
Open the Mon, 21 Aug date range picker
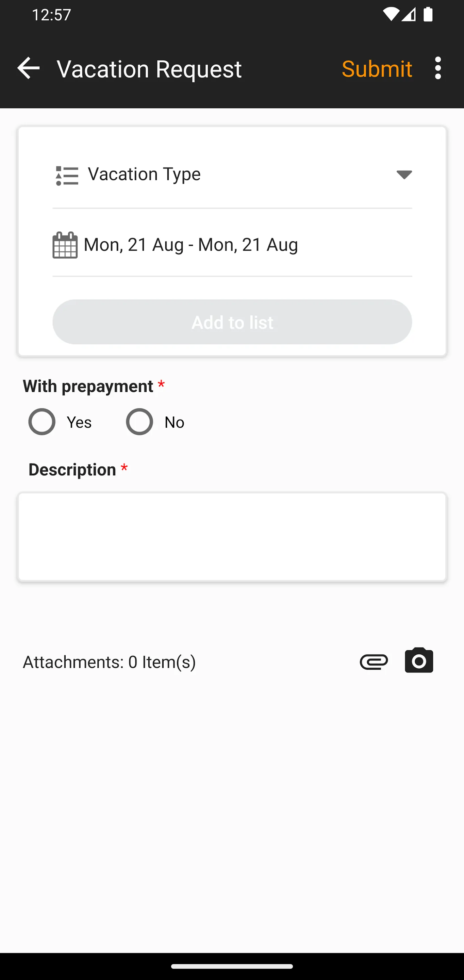click(191, 245)
